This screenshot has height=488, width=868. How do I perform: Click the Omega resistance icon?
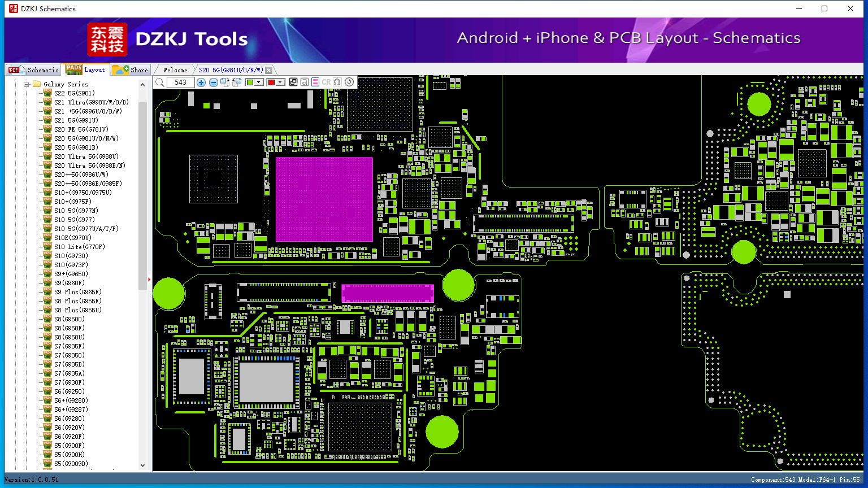pos(337,82)
